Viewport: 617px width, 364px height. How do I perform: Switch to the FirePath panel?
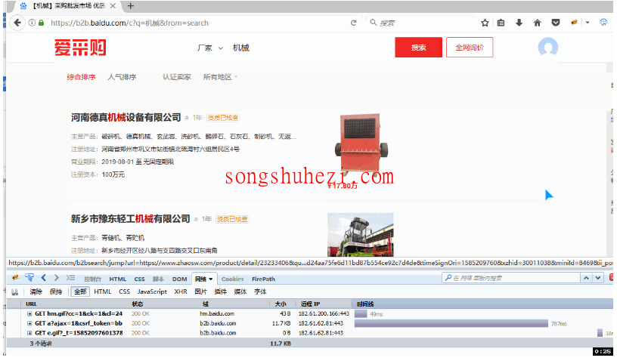[263, 279]
